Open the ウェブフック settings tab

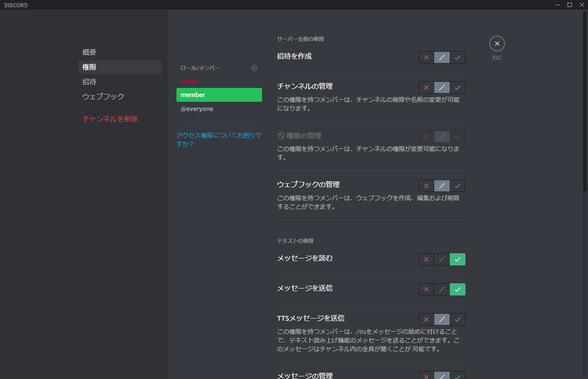pos(120,97)
